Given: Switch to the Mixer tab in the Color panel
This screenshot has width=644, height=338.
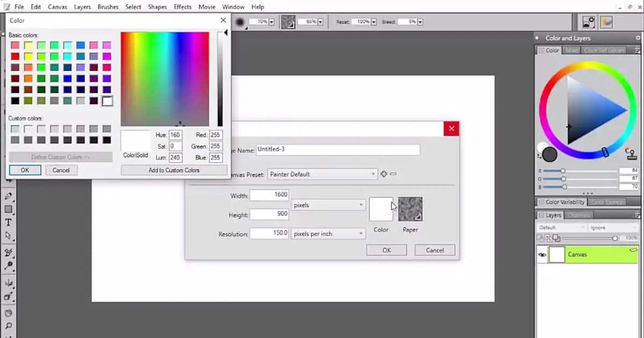Looking at the screenshot, I should click(572, 50).
